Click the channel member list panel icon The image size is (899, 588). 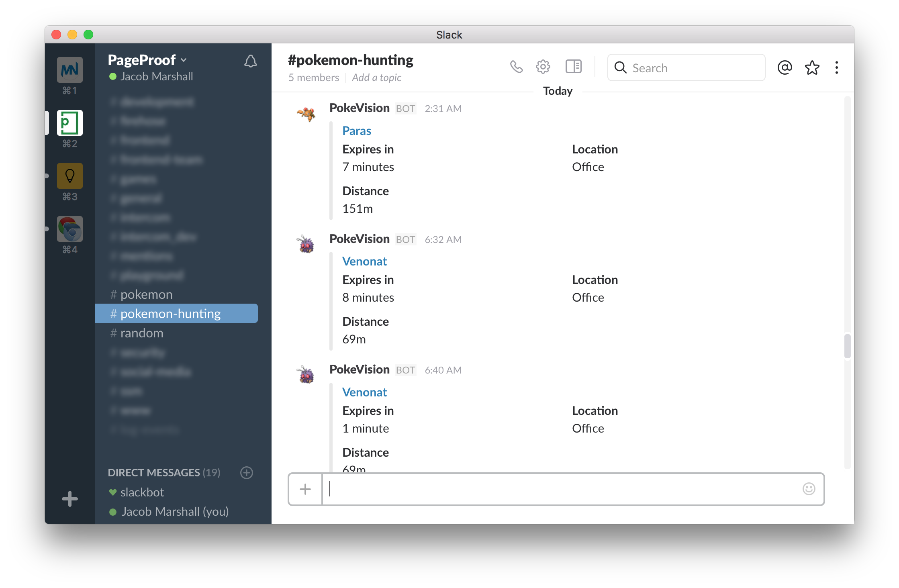(574, 67)
